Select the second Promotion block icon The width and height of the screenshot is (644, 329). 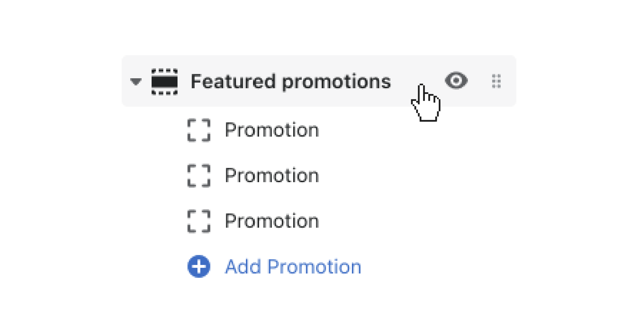click(x=199, y=176)
